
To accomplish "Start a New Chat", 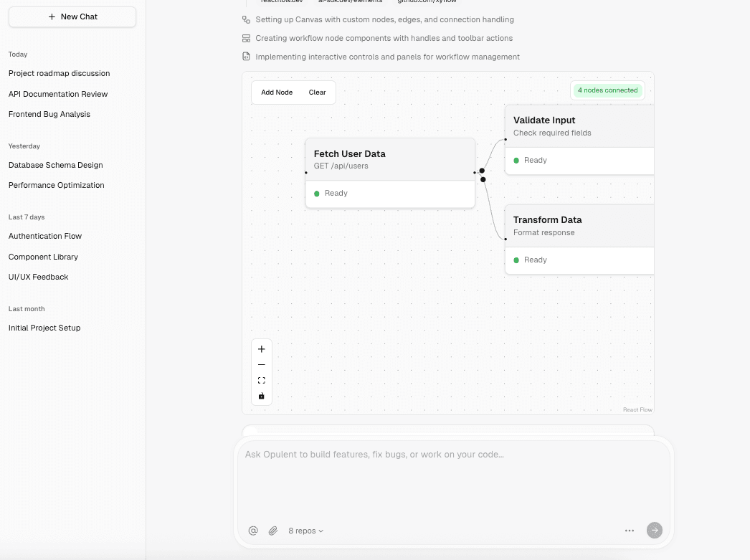I will pos(72,16).
